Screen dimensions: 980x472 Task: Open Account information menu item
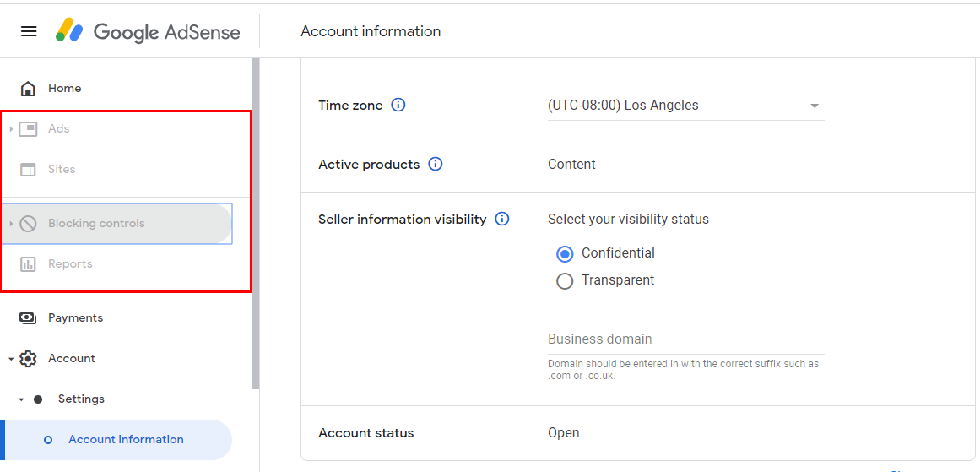pos(126,440)
